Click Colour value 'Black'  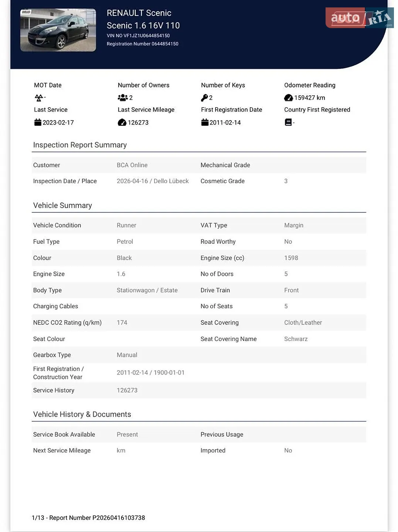[x=124, y=258]
